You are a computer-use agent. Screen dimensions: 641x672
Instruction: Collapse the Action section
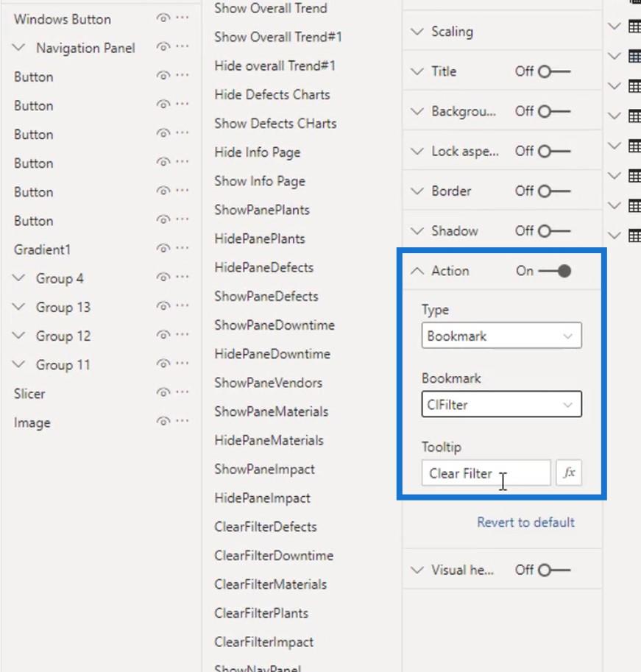click(417, 271)
